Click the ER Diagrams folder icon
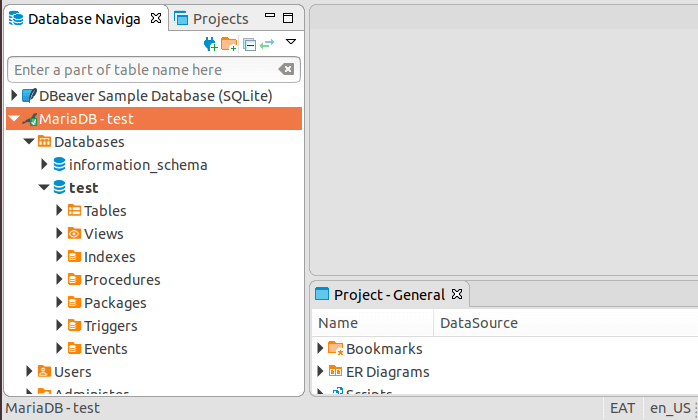 pyautogui.click(x=336, y=371)
